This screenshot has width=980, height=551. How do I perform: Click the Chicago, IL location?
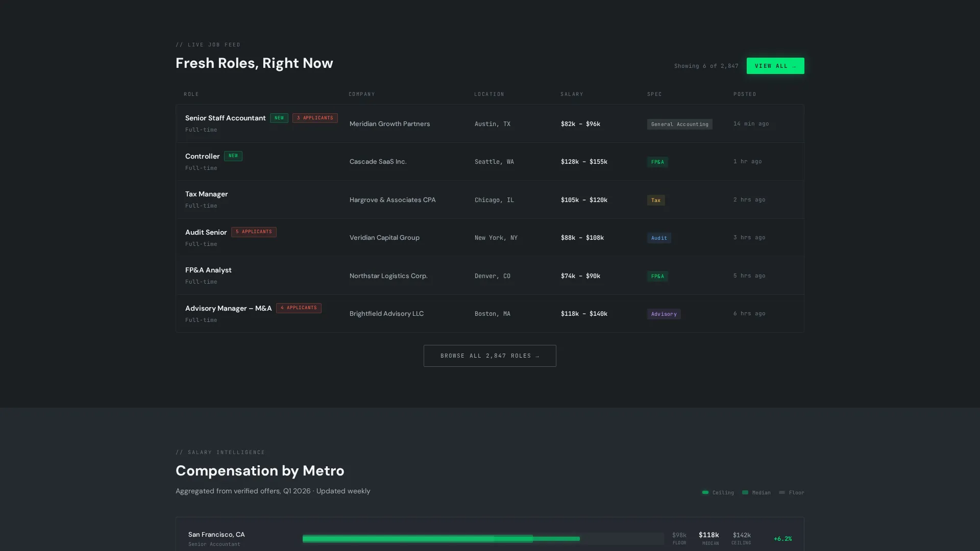494,199
